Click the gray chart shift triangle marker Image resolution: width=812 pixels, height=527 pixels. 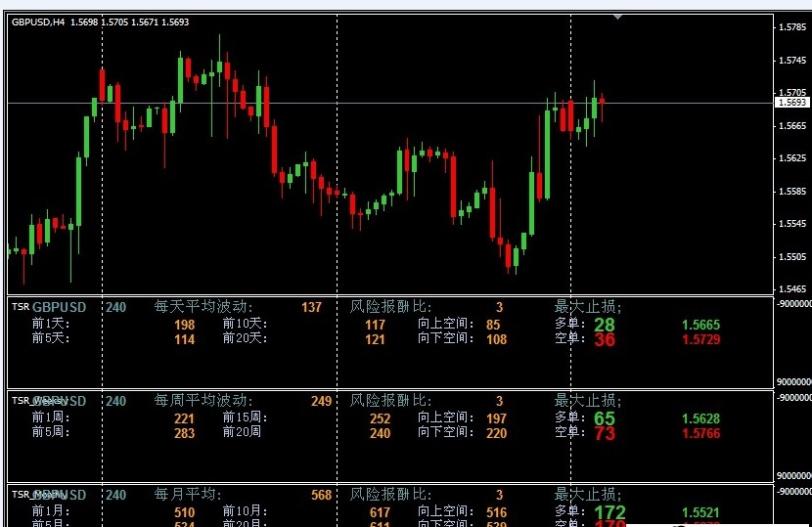(617, 17)
